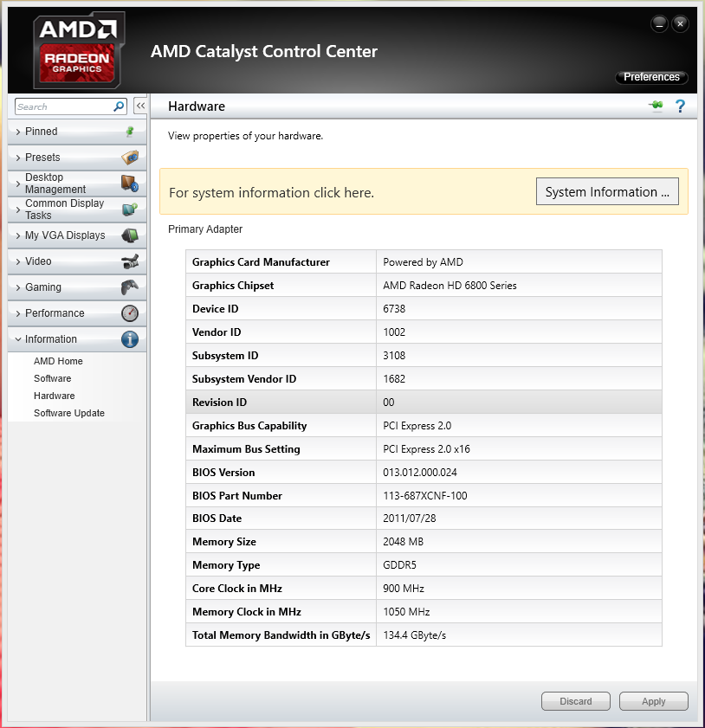Click the Device ID value 6738

394,309
